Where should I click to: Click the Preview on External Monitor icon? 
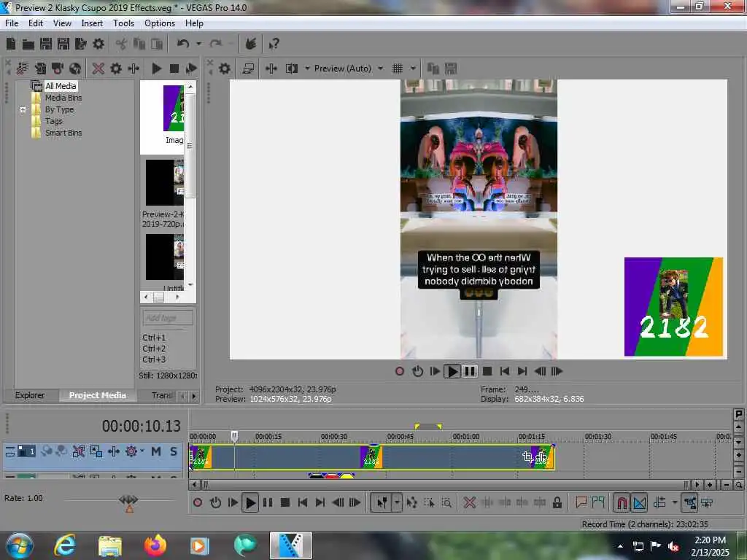248,69
